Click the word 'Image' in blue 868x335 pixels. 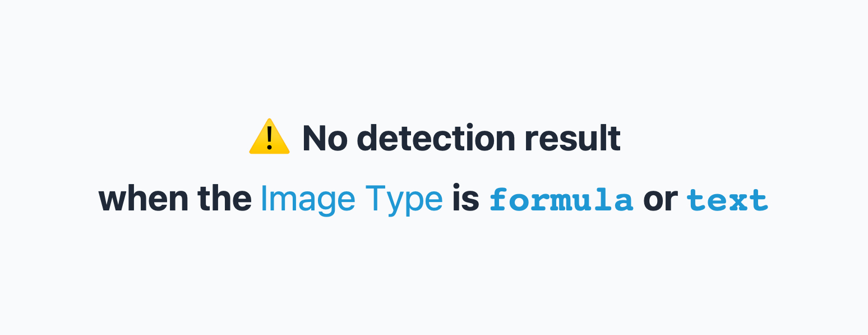(x=308, y=200)
